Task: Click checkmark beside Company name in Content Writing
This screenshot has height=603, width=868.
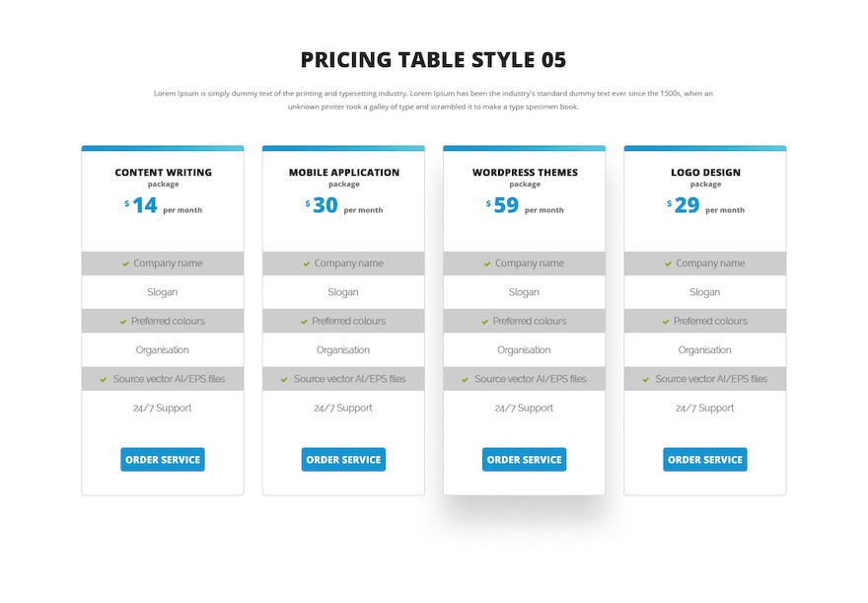Action: [125, 264]
